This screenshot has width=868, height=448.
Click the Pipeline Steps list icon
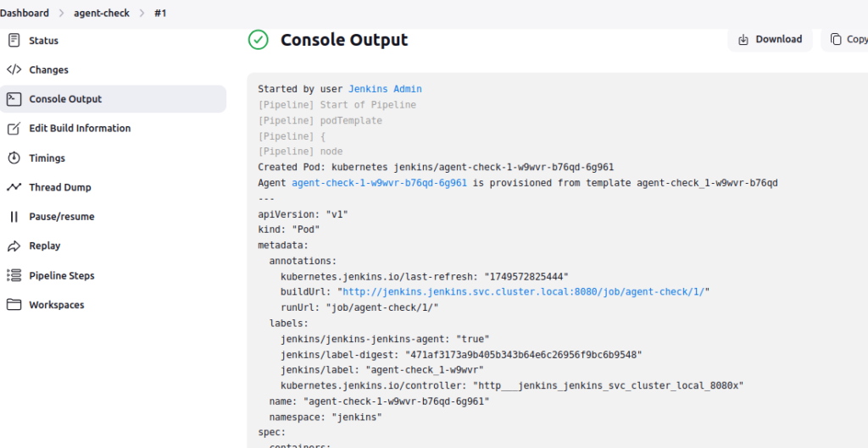coord(14,275)
